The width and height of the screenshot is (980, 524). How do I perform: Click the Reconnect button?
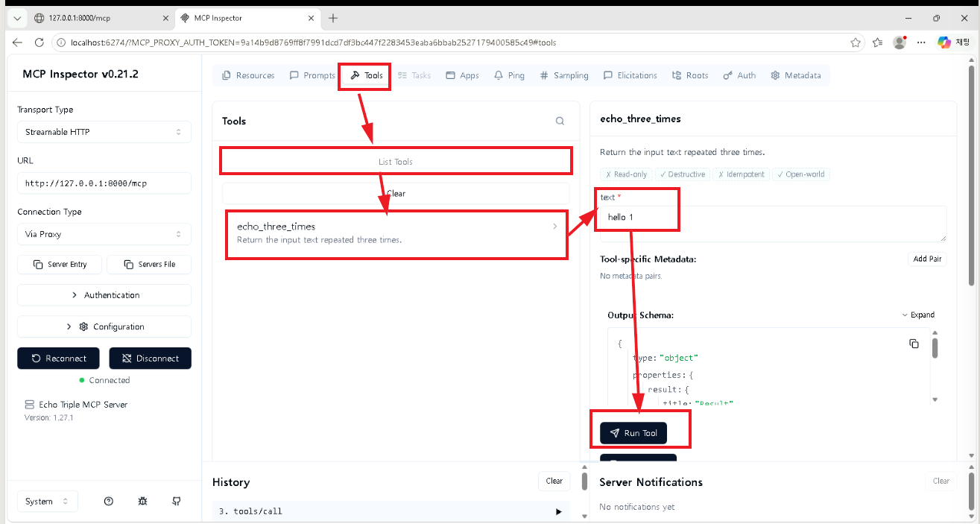point(58,359)
